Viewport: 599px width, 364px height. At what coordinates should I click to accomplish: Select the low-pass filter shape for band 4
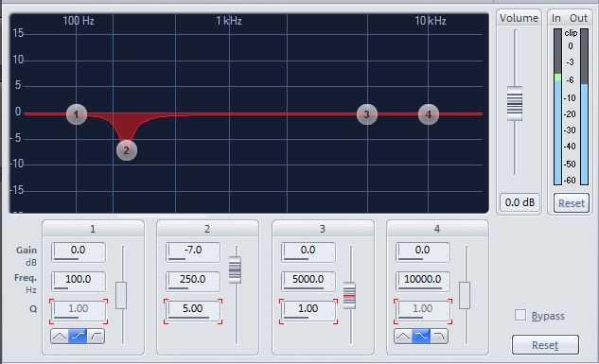(x=439, y=337)
